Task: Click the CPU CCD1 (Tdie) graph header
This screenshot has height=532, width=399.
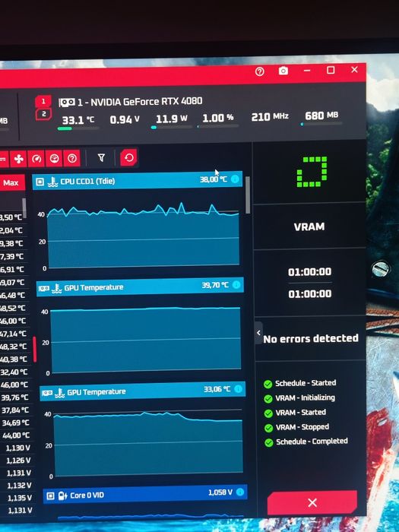Action: click(x=138, y=180)
